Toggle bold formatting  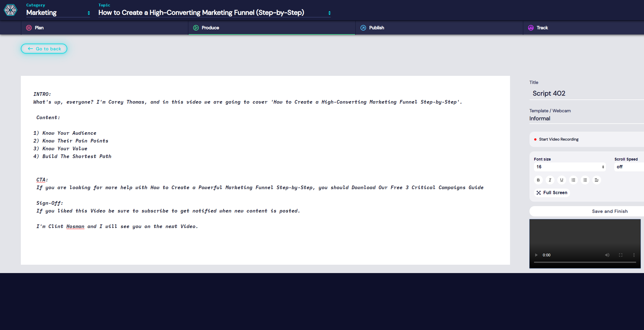[538, 180]
